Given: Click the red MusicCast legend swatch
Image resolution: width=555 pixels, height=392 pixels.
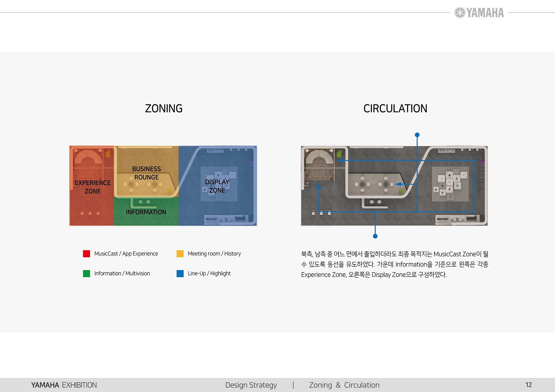Looking at the screenshot, I should [x=87, y=254].
